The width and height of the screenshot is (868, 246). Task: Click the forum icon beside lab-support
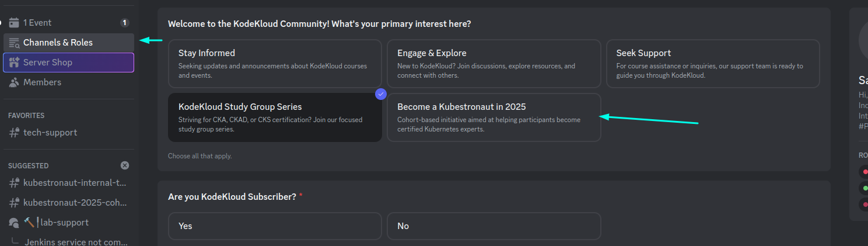pos(14,223)
